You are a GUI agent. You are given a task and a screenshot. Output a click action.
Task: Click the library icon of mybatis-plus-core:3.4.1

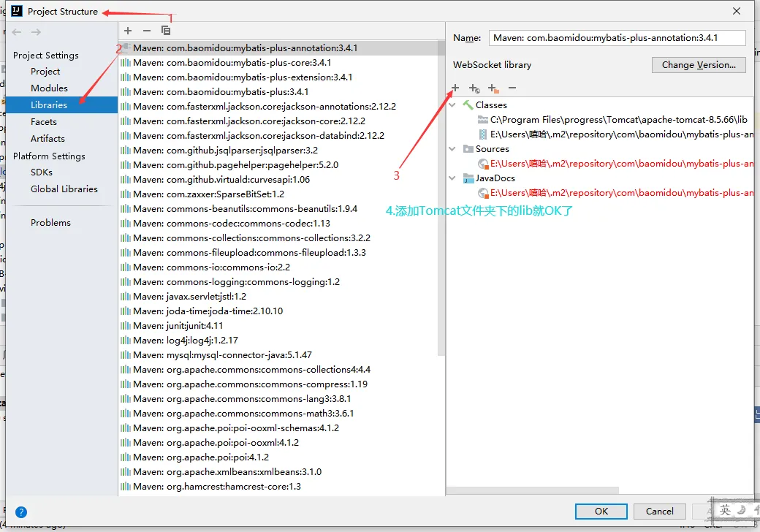click(126, 63)
